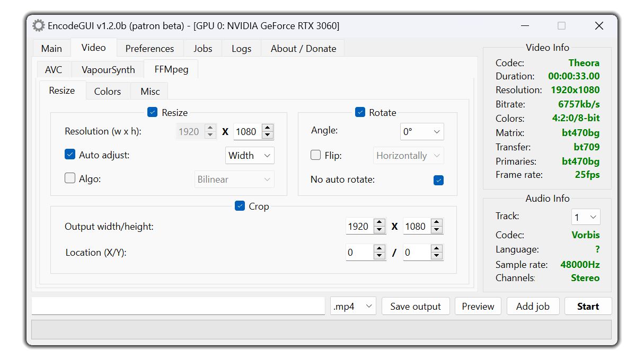Click the Stereo channels value
The image size is (644, 360).
(x=585, y=278)
